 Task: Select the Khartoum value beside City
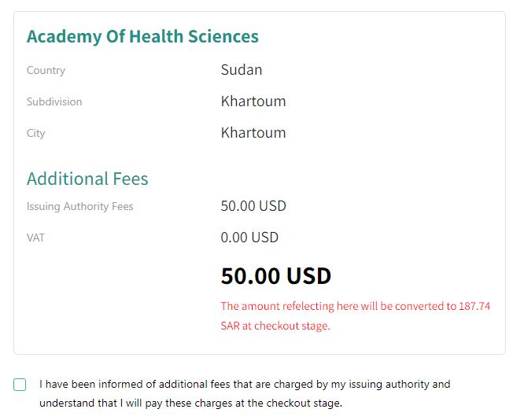coord(253,133)
